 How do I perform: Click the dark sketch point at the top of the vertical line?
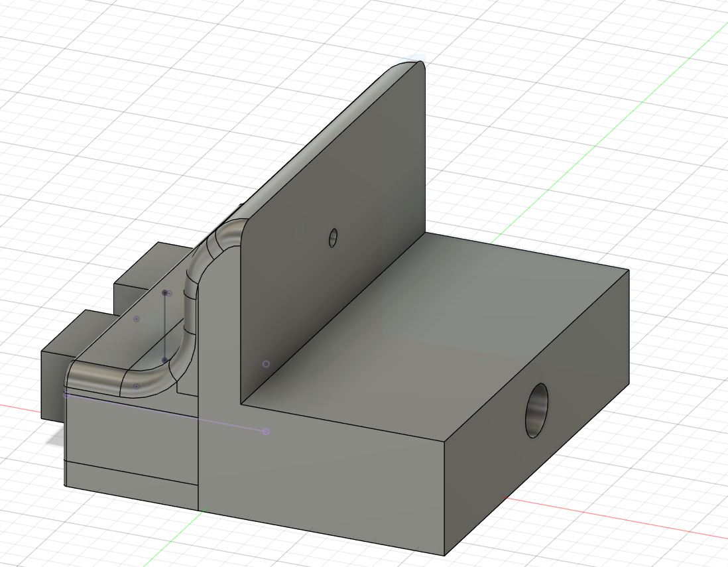tap(165, 292)
